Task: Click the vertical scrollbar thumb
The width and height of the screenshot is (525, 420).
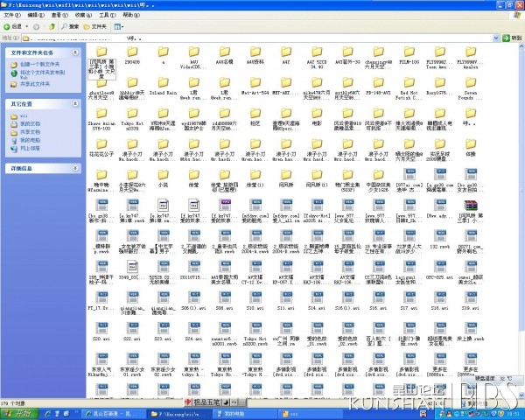Action: [x=521, y=191]
